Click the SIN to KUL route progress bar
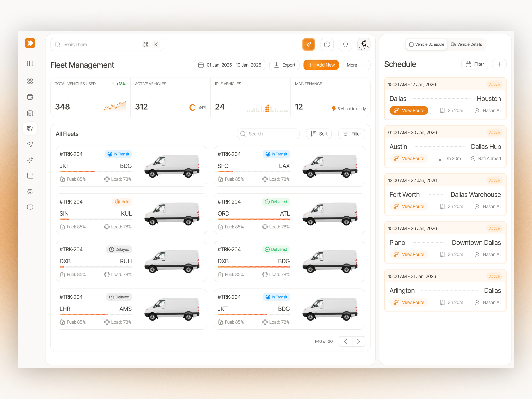This screenshot has height=399, width=532. point(96,219)
